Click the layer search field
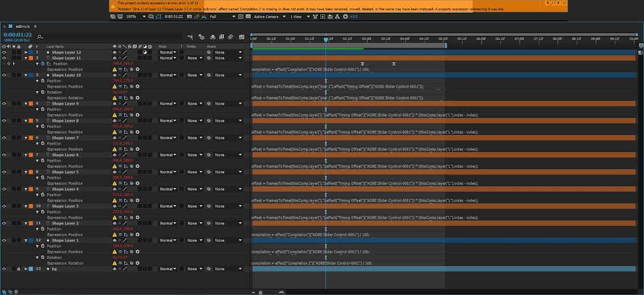This screenshot has height=295, width=644. tap(109, 37)
